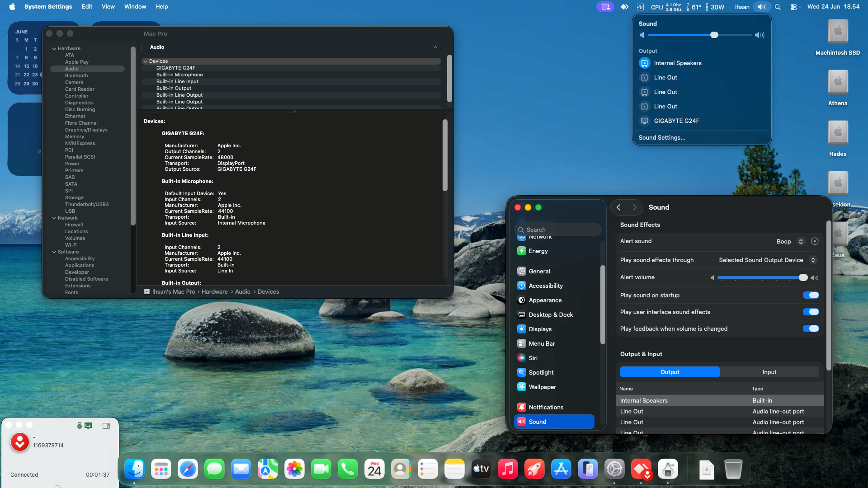This screenshot has width=868, height=488.
Task: Open Messages app in the Dock
Action: point(214,469)
